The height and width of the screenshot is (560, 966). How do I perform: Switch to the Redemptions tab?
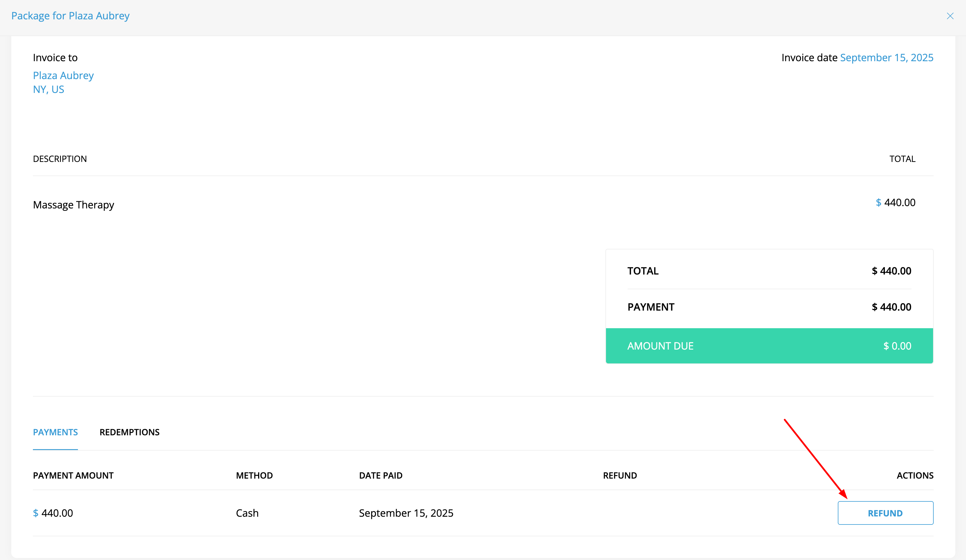point(130,432)
